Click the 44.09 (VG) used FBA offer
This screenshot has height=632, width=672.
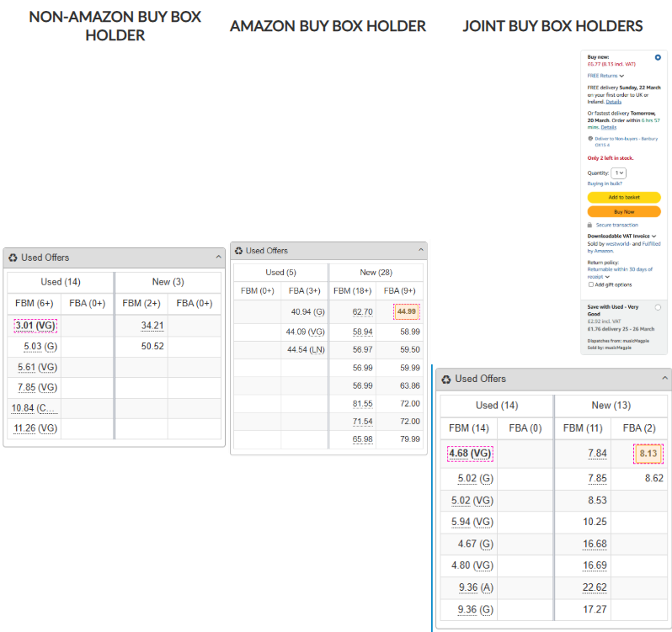[305, 332]
